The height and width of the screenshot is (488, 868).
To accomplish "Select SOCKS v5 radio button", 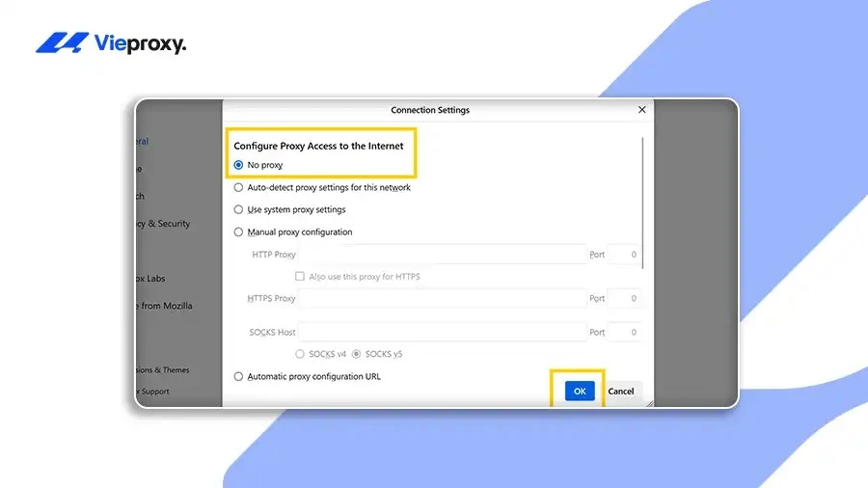I will tap(356, 354).
